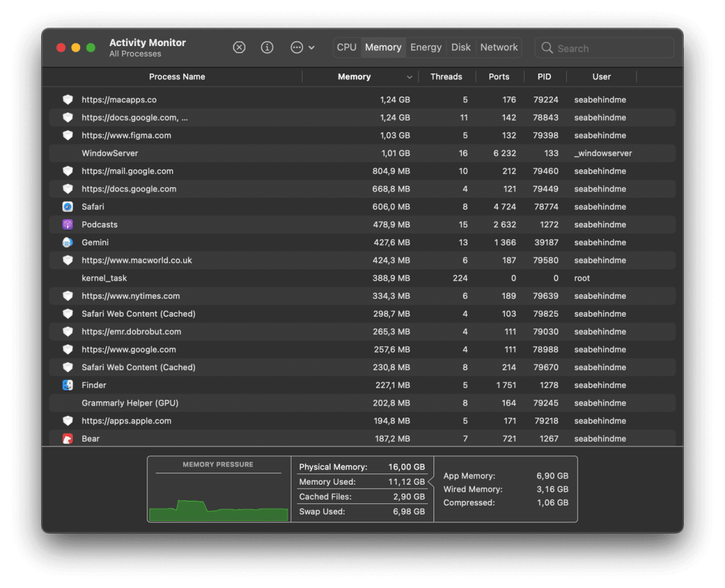Click shield icon of 298,7 MB Safari Web Content
This screenshot has height=588, width=725.
(x=67, y=314)
